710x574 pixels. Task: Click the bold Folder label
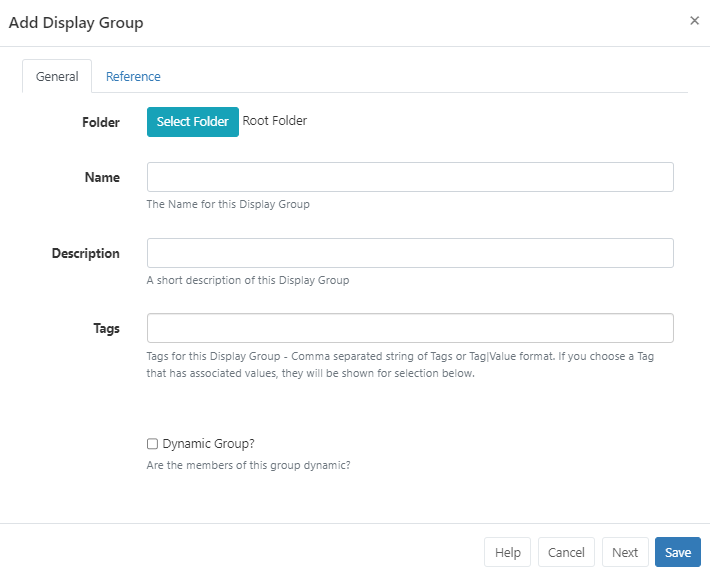click(x=101, y=122)
